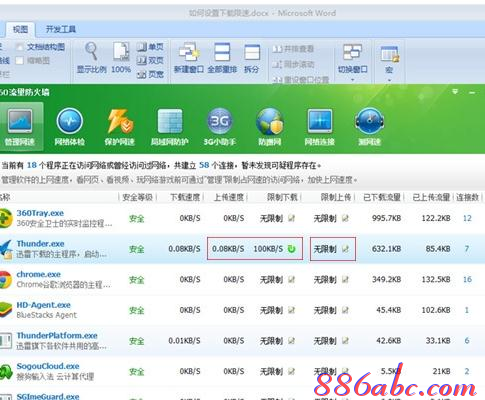Set Word zoom to 页宽 page width
The image size is (485, 400).
[151, 74]
